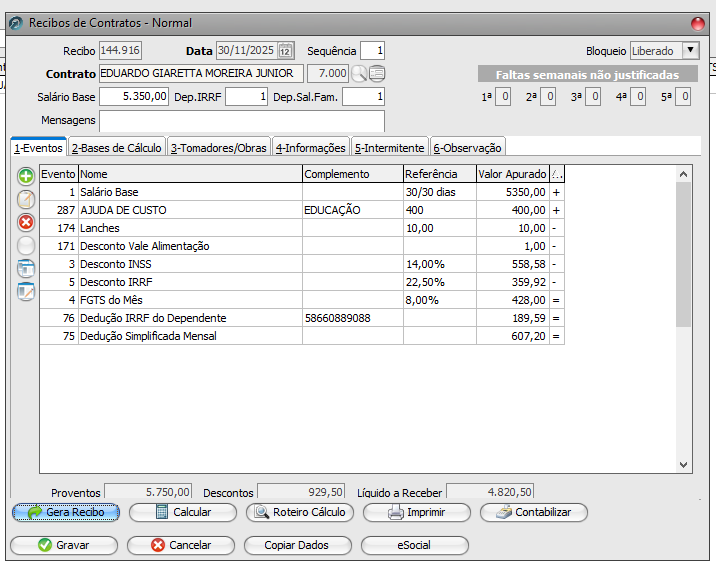This screenshot has height=572, width=716.
Task: Click the edit event pencil icon
Action: click(x=26, y=199)
